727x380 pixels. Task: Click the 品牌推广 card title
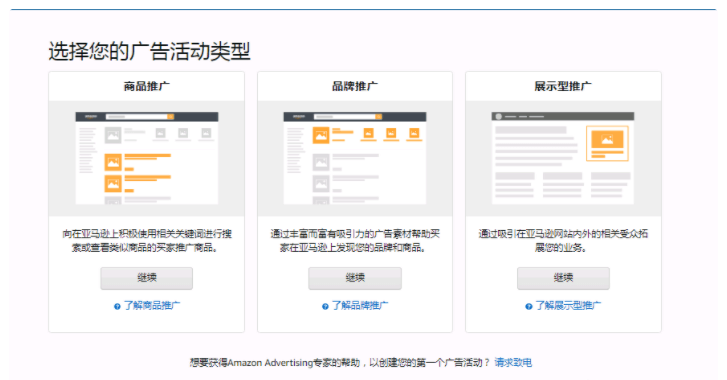tap(355, 86)
